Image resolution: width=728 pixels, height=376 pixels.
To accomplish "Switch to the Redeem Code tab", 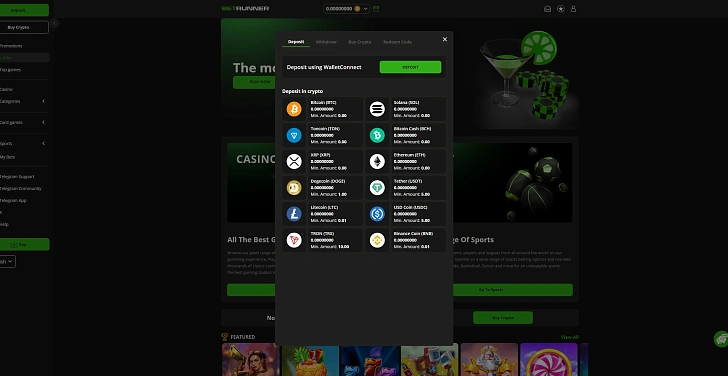I will pyautogui.click(x=397, y=42).
